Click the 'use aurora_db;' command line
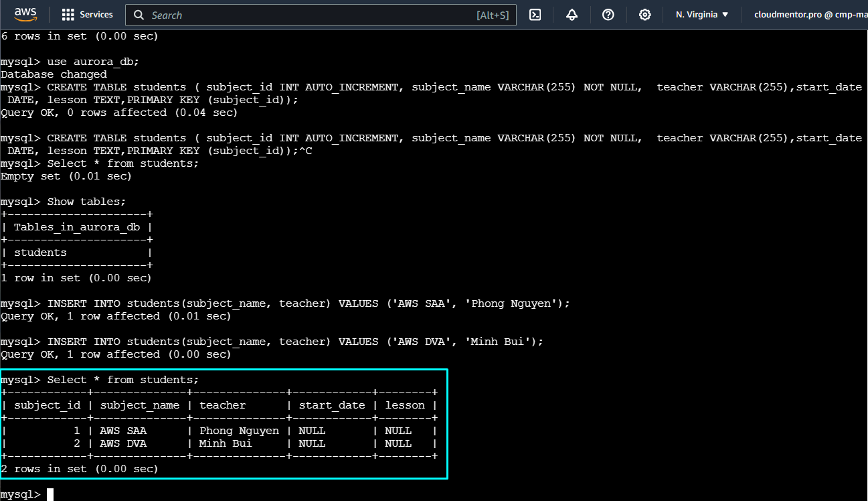Screen dimensions: 868x501 pyautogui.click(x=92, y=62)
